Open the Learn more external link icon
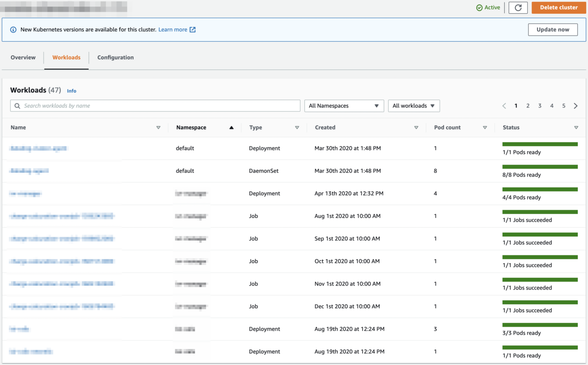The height and width of the screenshot is (365, 588). coord(193,30)
